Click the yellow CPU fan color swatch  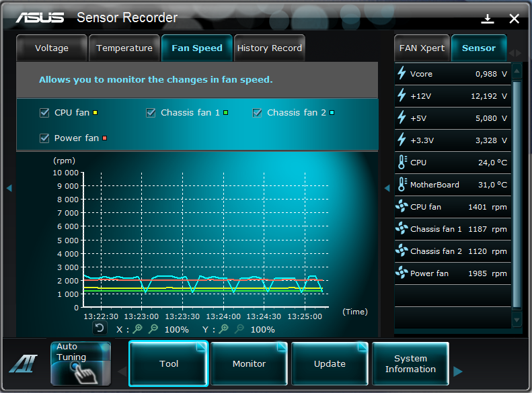coord(96,112)
